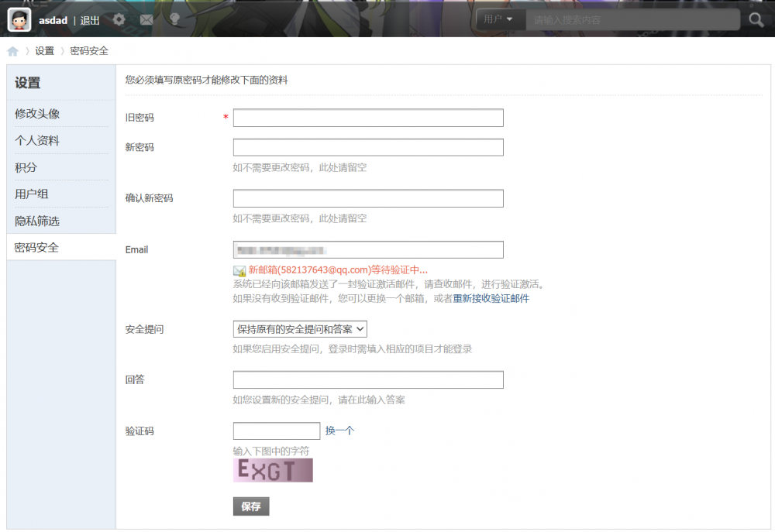The height and width of the screenshot is (532, 775).
Task: Click the EXGT captcha image
Action: click(273, 470)
